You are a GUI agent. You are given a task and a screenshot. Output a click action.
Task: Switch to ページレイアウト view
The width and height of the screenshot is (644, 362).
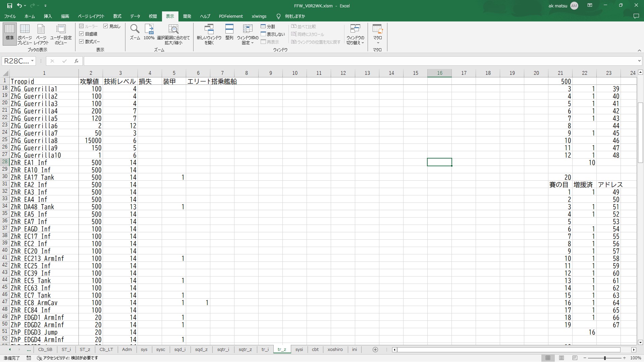41,34
